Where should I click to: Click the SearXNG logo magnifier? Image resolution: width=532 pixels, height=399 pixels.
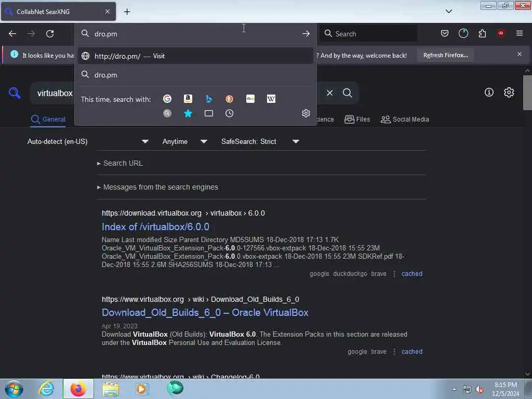[x=15, y=92]
